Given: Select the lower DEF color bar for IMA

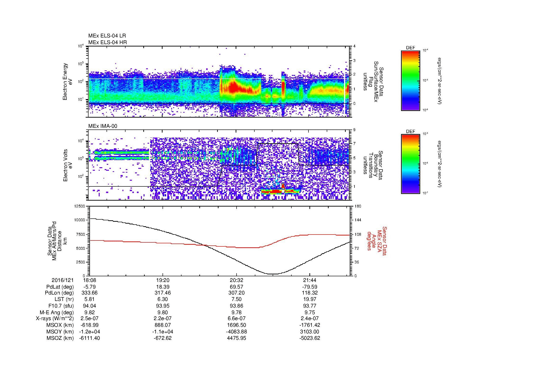Looking at the screenshot, I should (x=410, y=164).
